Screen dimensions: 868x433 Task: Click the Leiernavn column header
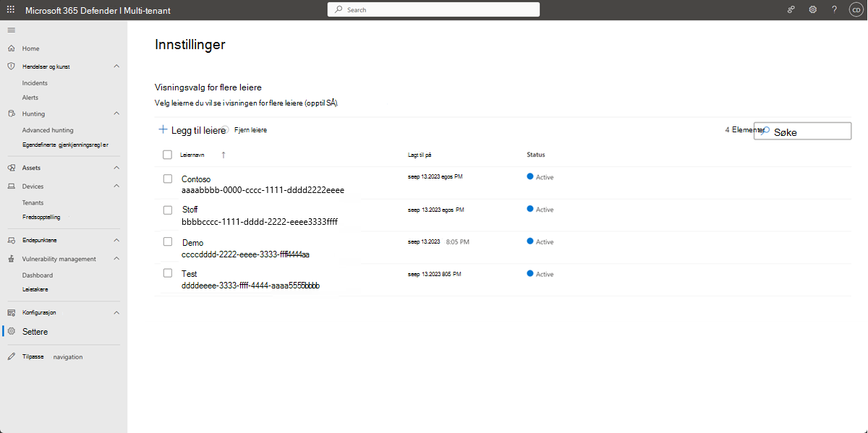pos(192,155)
